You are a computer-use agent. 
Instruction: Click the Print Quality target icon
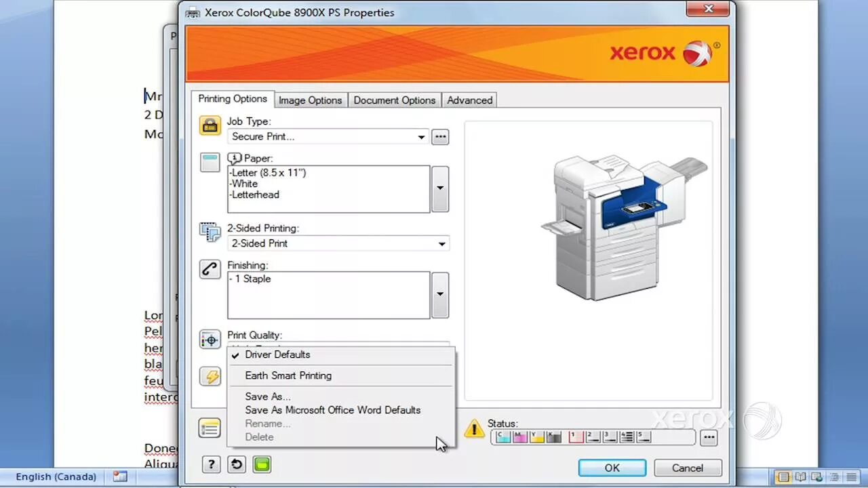[x=210, y=340]
